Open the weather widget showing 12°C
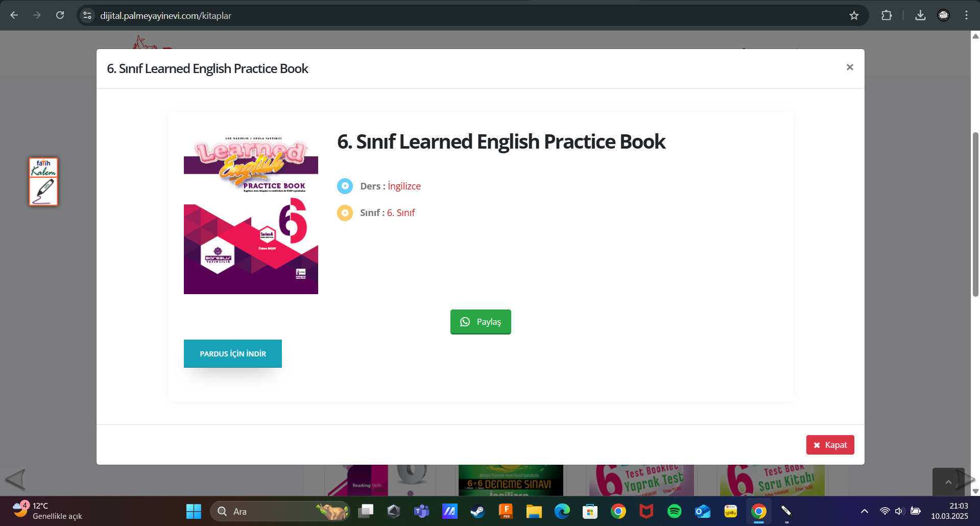 [x=47, y=511]
